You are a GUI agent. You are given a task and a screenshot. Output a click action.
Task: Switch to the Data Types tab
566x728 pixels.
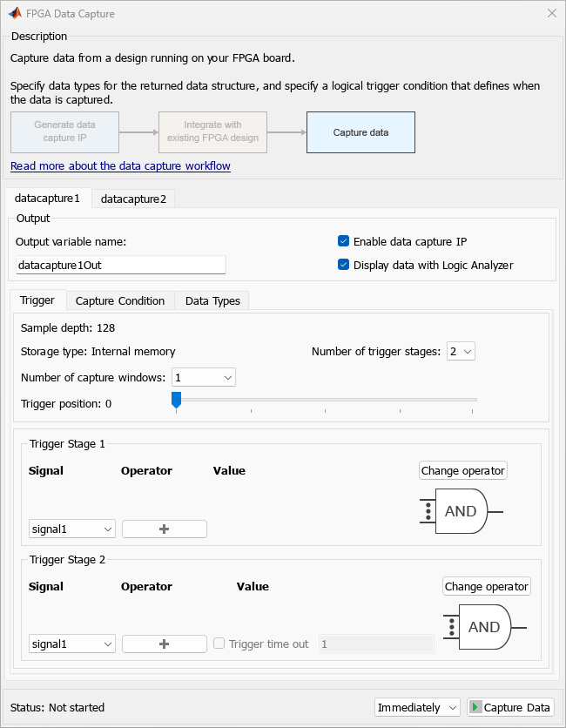tap(212, 300)
